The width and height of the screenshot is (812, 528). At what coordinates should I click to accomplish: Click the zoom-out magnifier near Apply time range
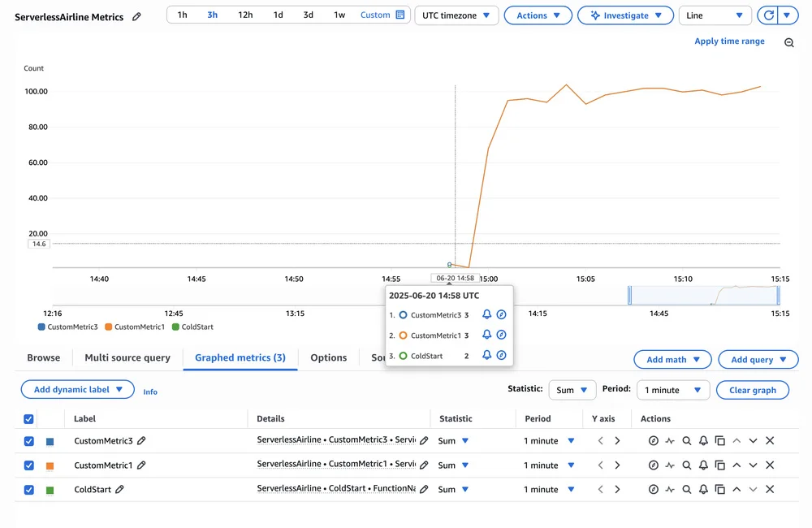pos(788,42)
